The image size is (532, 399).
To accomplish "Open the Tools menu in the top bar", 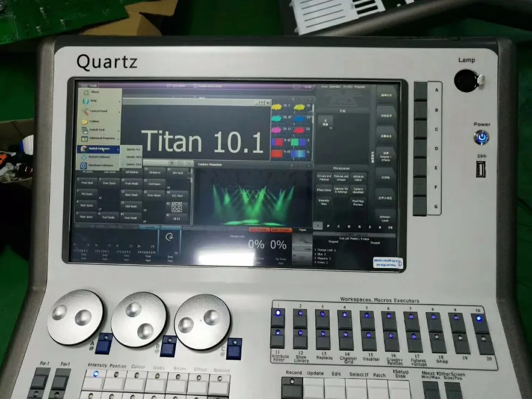I will click(93, 86).
